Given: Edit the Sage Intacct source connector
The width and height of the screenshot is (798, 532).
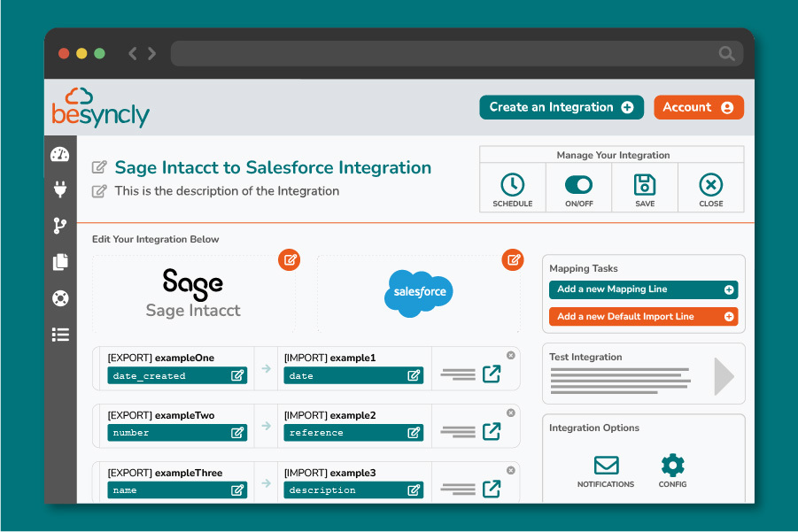Looking at the screenshot, I should [x=289, y=260].
